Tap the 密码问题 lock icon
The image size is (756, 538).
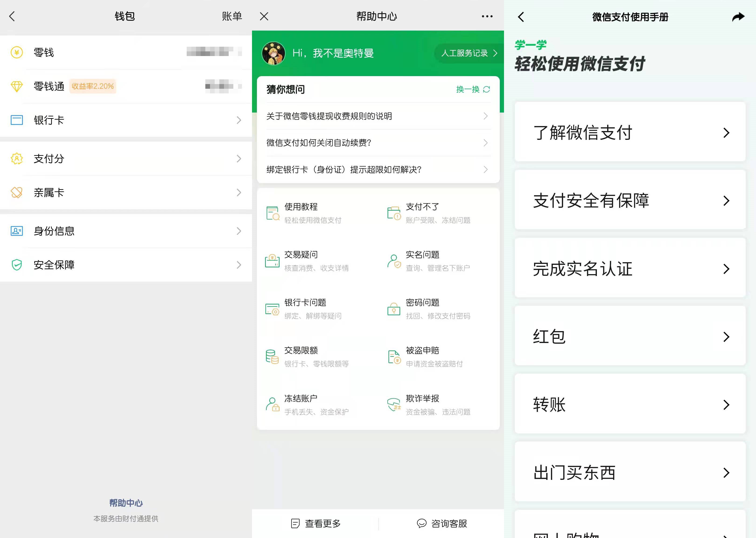(x=394, y=309)
